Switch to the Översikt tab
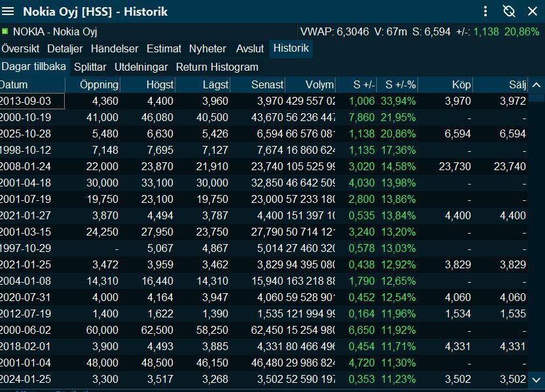The image size is (545, 392). click(x=20, y=48)
